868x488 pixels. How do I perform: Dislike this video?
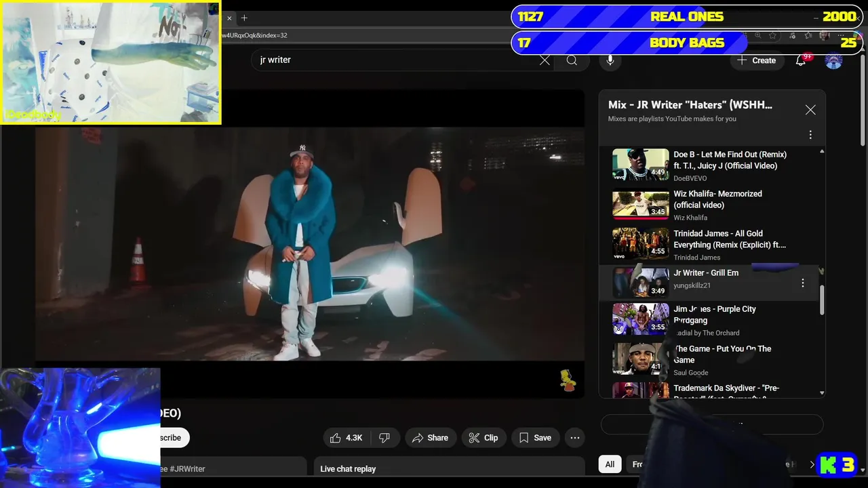384,438
